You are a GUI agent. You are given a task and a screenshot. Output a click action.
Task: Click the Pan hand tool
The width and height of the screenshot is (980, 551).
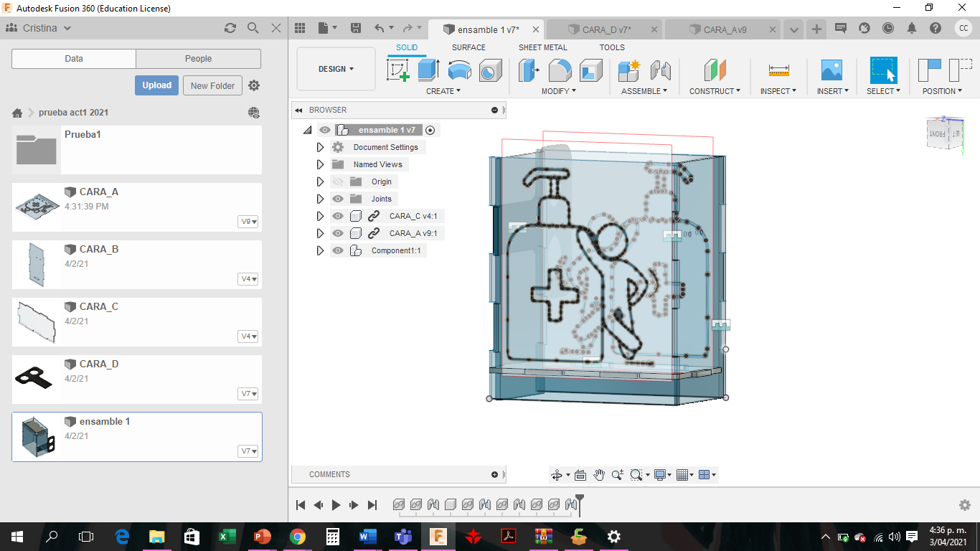[599, 475]
